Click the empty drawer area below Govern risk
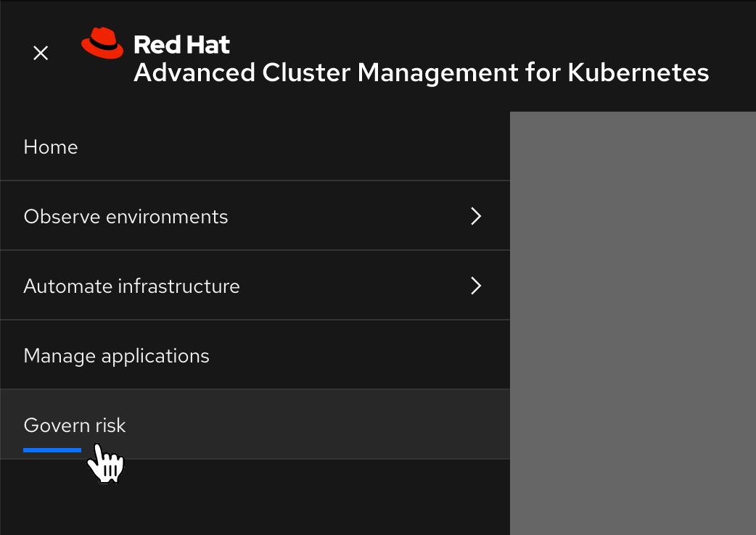The image size is (756, 535). tap(254, 500)
